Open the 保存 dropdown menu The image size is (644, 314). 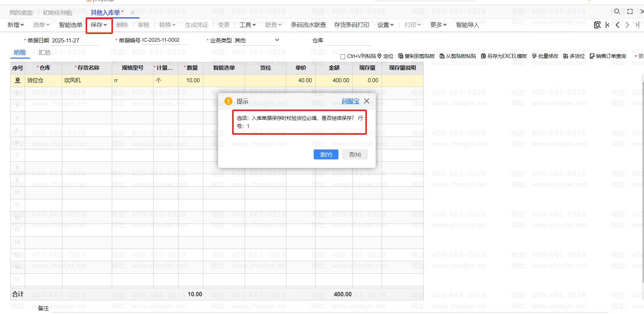point(99,25)
